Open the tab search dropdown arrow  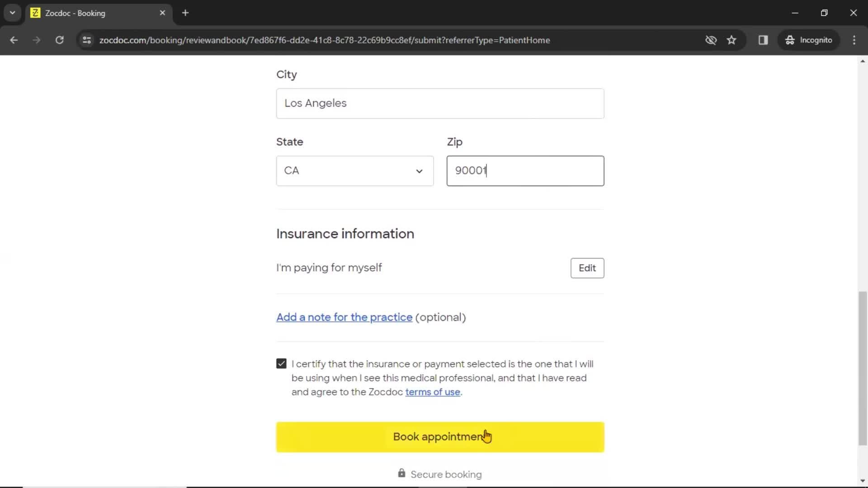pyautogui.click(x=12, y=13)
